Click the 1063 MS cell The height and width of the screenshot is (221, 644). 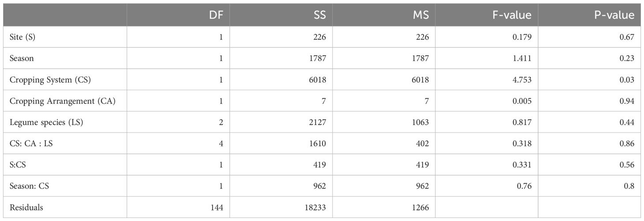[420, 122]
